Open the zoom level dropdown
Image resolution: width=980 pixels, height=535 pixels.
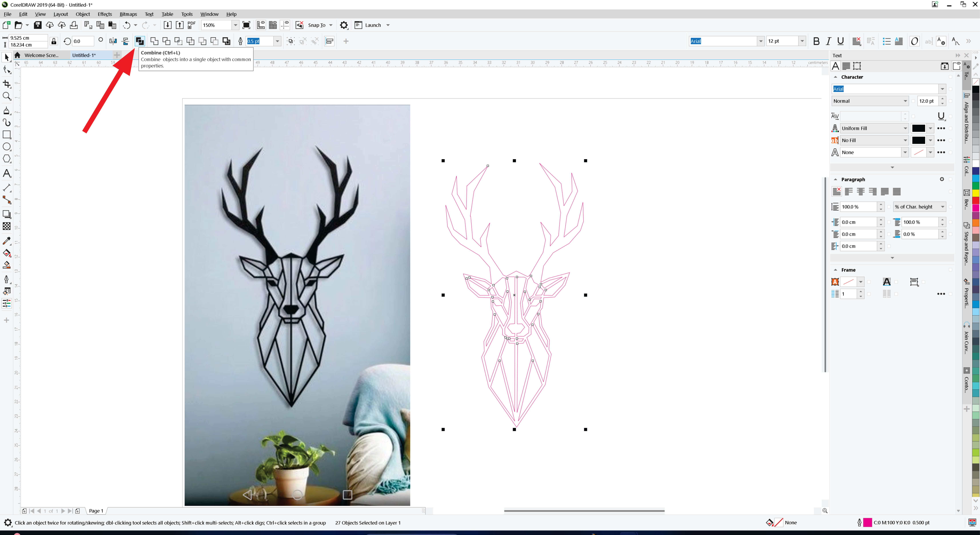[x=235, y=25]
